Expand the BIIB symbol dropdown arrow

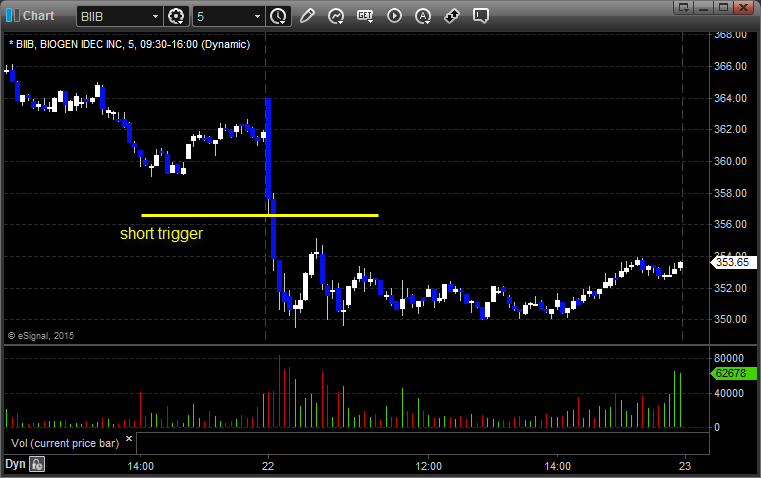point(155,16)
